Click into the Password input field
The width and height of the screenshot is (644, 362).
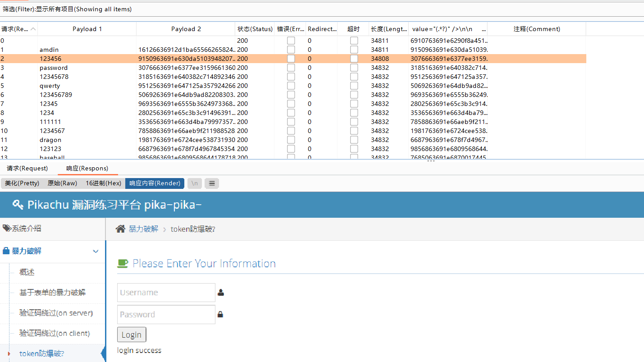[166, 314]
